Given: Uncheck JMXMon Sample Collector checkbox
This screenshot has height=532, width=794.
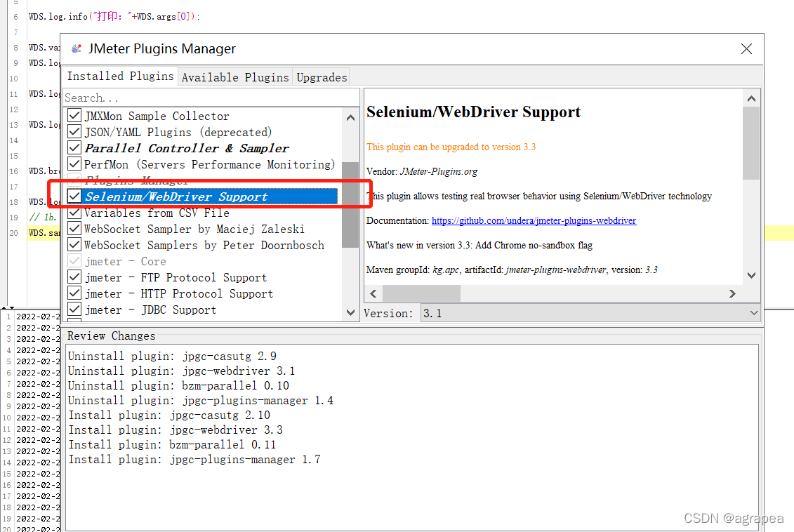Looking at the screenshot, I should coord(74,115).
